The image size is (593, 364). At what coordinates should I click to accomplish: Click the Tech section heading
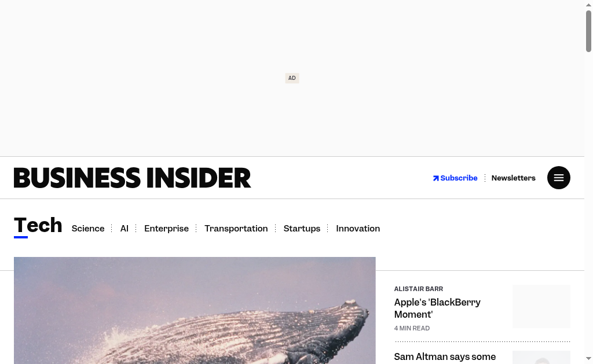pos(38,225)
